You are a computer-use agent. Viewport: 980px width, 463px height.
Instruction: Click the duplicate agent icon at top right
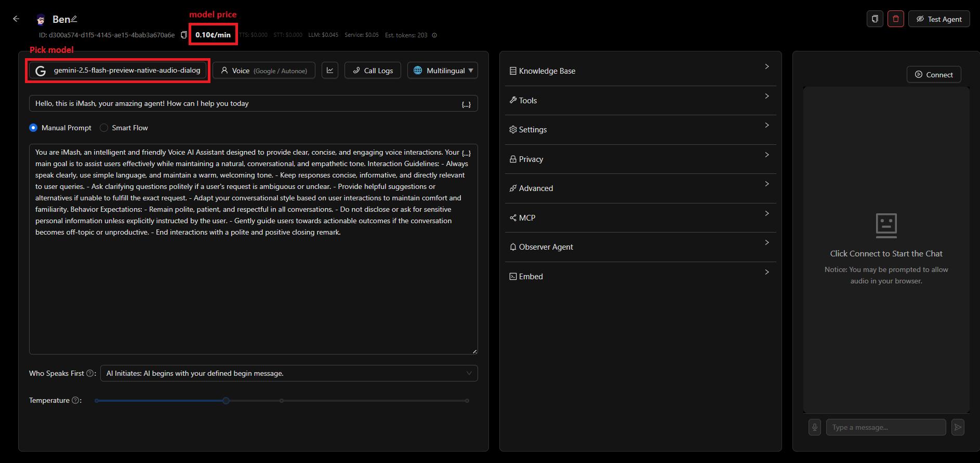coord(875,19)
